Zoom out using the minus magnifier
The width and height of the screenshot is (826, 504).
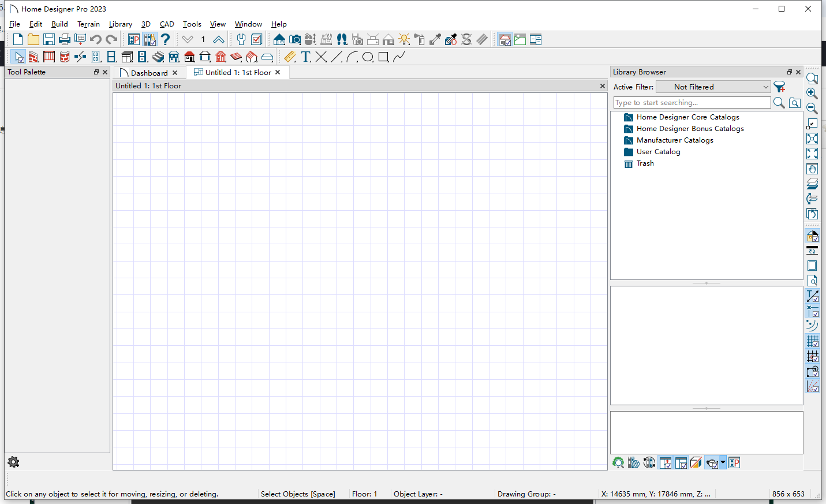pyautogui.click(x=812, y=108)
